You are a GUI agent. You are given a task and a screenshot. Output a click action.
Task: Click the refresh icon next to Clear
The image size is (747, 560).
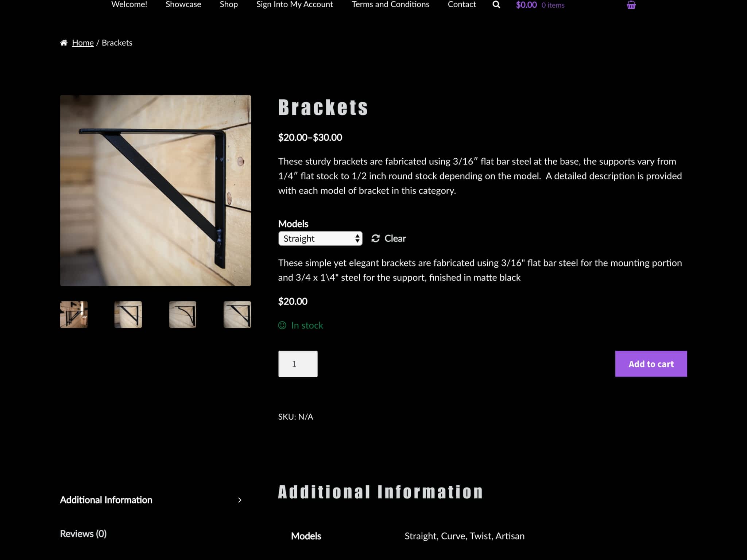(375, 238)
